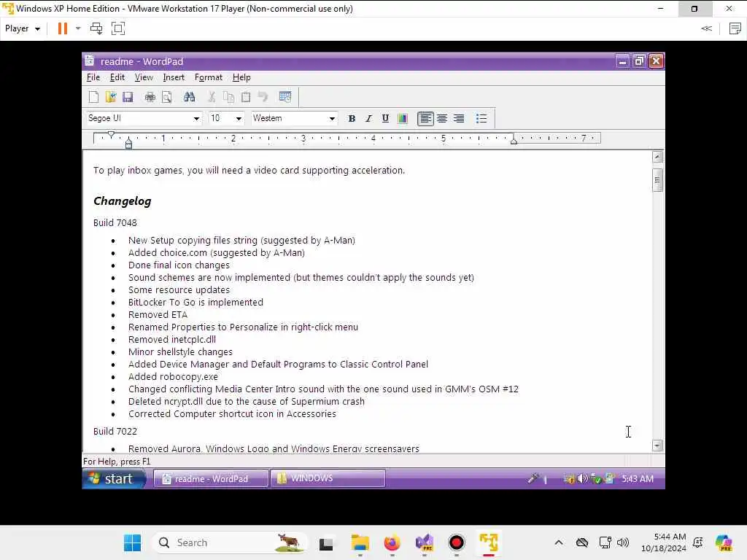Open the text color picker
This screenshot has width=747, height=560.
click(403, 119)
